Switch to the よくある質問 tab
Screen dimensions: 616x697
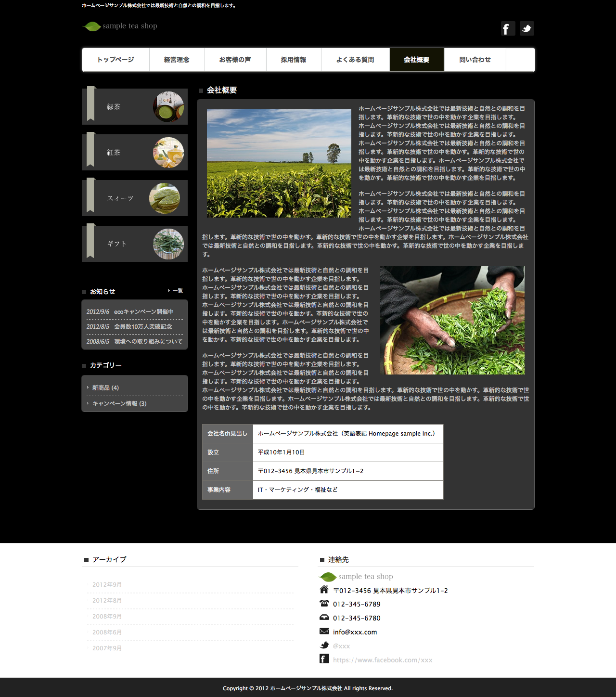click(x=355, y=60)
